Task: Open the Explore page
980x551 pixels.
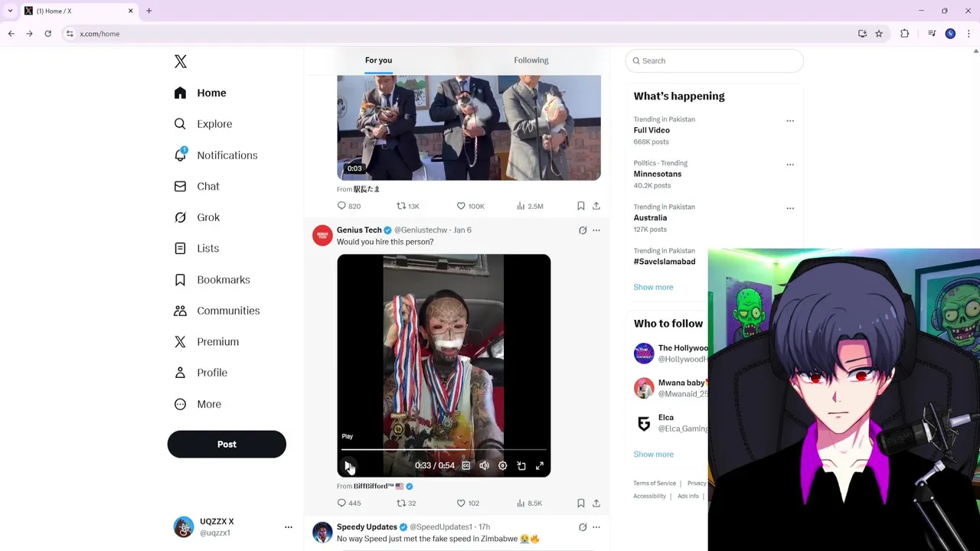Action: coord(203,124)
